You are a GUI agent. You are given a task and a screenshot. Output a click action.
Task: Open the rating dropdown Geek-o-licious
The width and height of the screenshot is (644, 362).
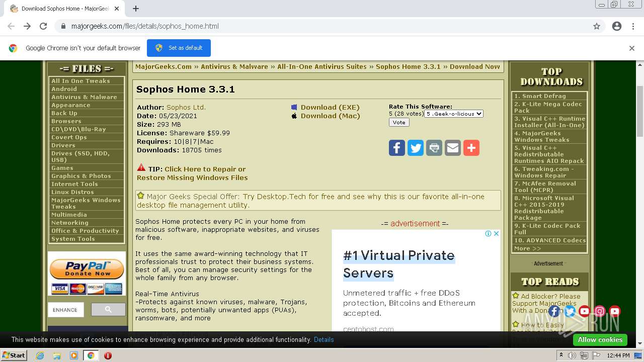click(x=454, y=114)
